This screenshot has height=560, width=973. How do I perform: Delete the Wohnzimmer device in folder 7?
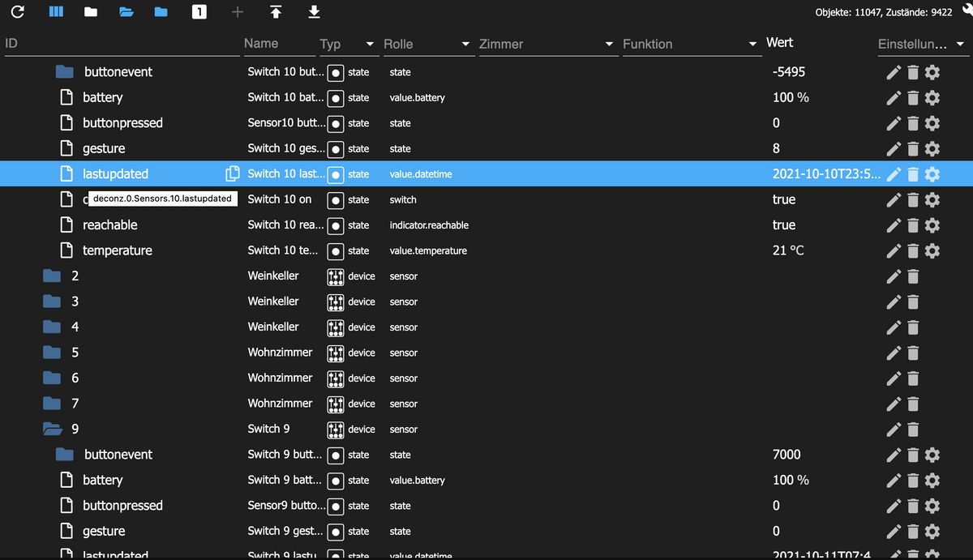tap(913, 404)
